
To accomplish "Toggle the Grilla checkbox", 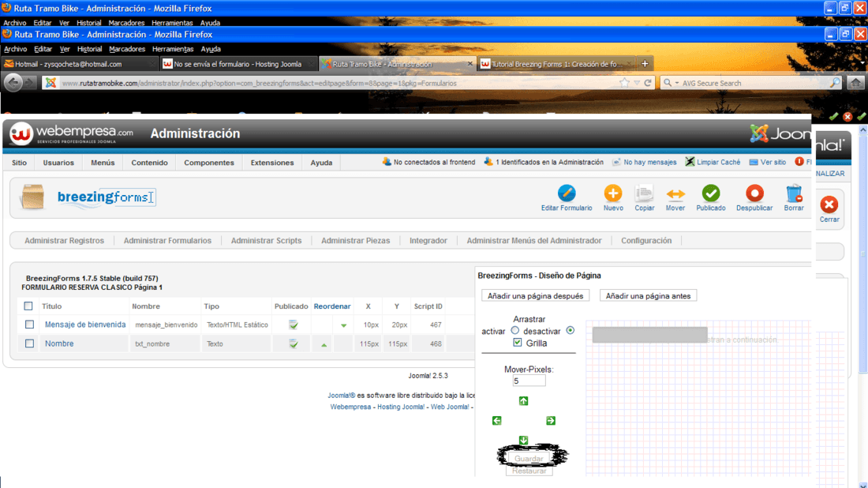I will pos(517,343).
